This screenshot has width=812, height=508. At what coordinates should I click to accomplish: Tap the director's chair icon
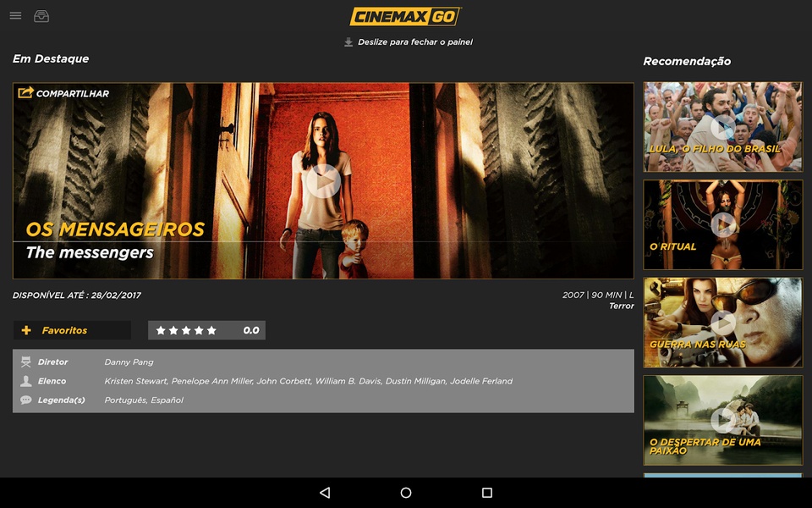[26, 362]
